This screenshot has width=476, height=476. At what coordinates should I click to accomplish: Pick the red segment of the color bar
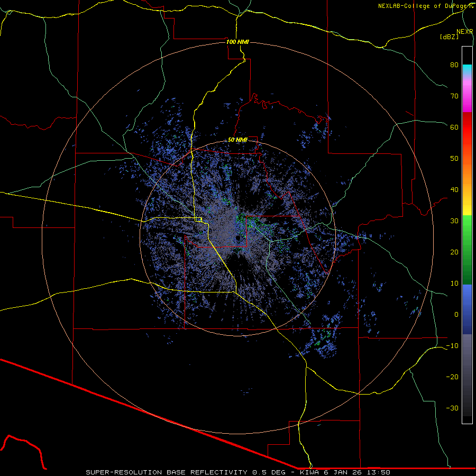coord(467,127)
